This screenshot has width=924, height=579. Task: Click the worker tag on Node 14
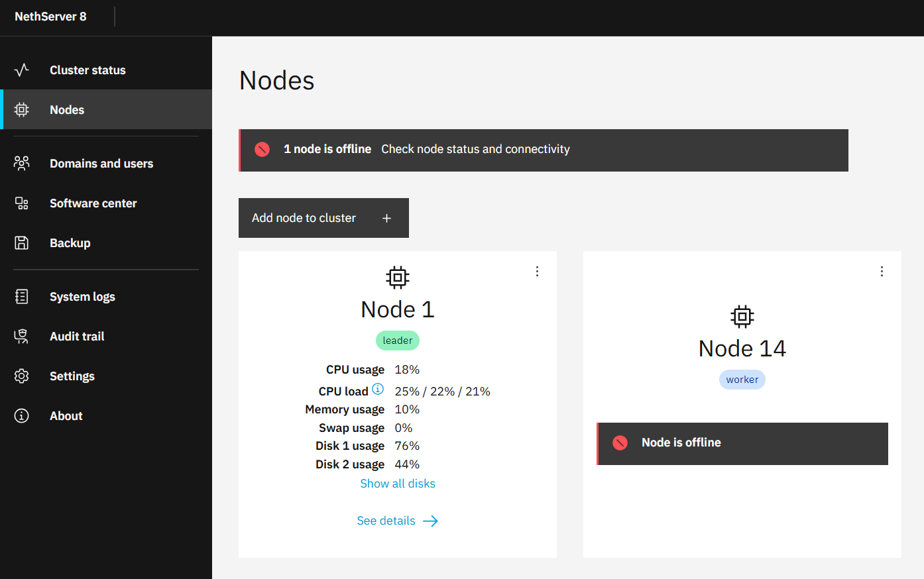coord(742,380)
